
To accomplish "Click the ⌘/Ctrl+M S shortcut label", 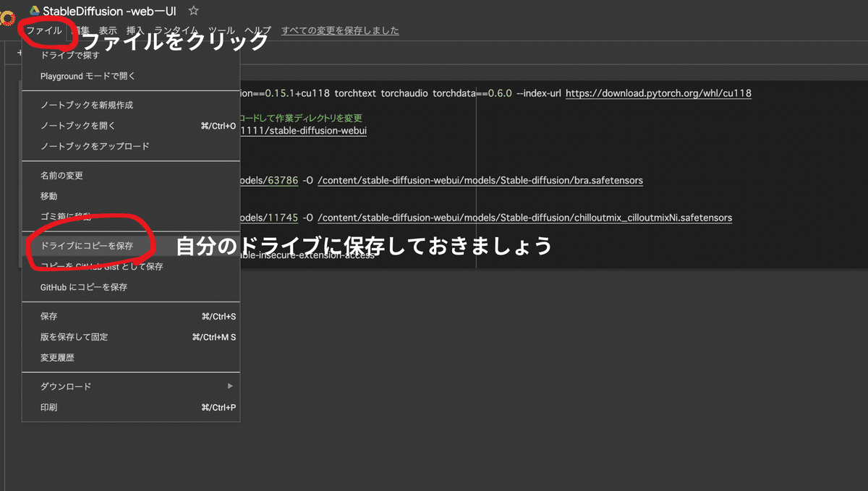I will [x=213, y=337].
